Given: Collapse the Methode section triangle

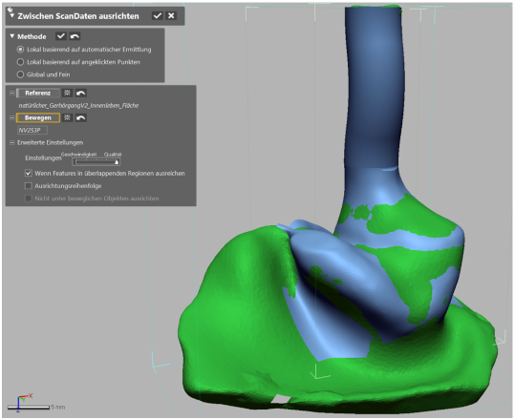Looking at the screenshot, I should [12, 36].
